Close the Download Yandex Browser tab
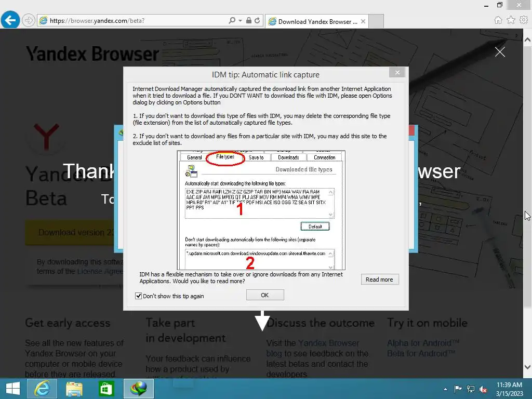 (x=363, y=21)
